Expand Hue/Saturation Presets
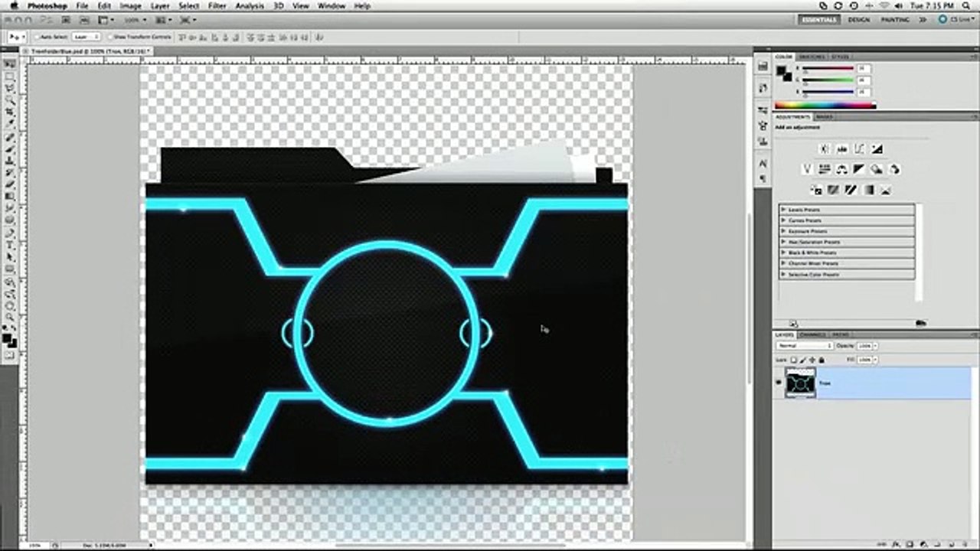Screen dimensions: 980x551 click(x=783, y=242)
